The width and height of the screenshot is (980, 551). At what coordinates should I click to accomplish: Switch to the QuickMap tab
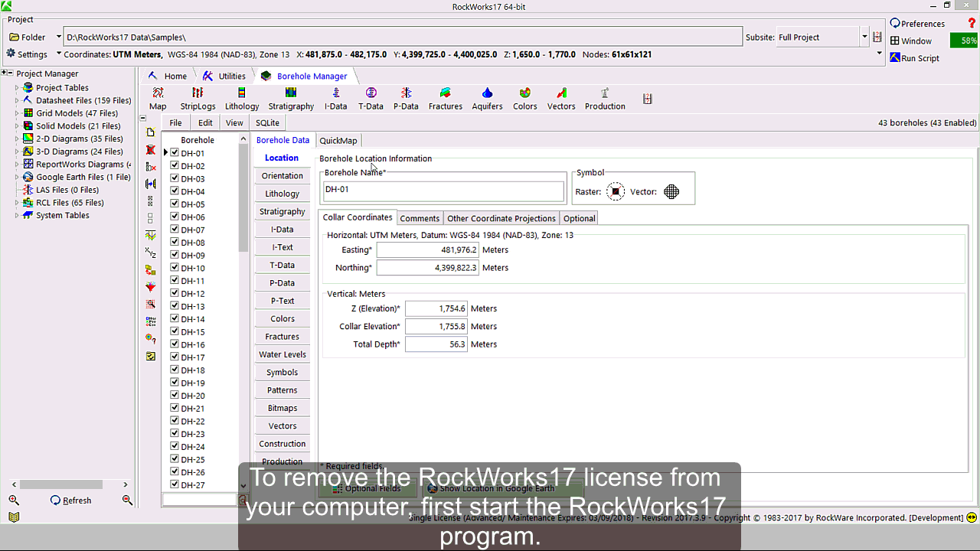[x=338, y=141]
